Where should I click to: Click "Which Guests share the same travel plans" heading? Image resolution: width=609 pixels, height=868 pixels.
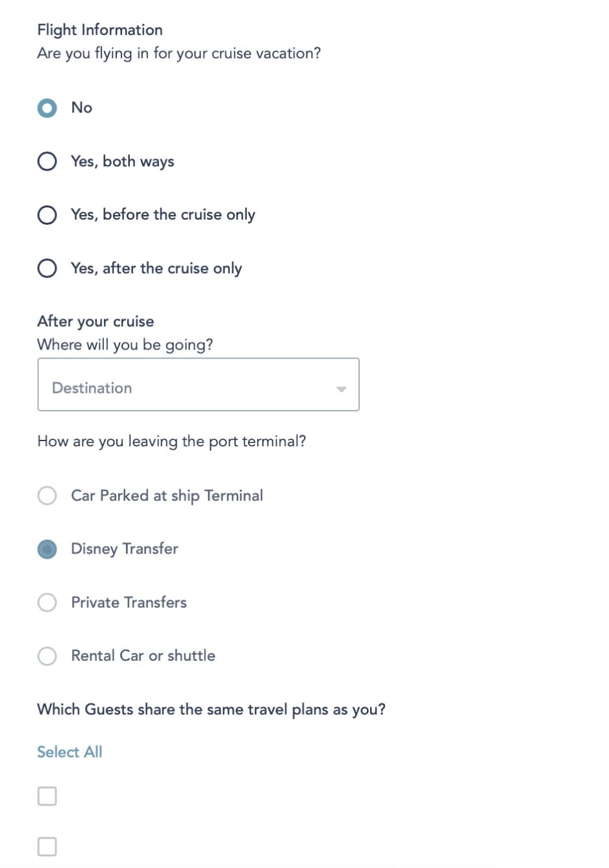pyautogui.click(x=211, y=709)
